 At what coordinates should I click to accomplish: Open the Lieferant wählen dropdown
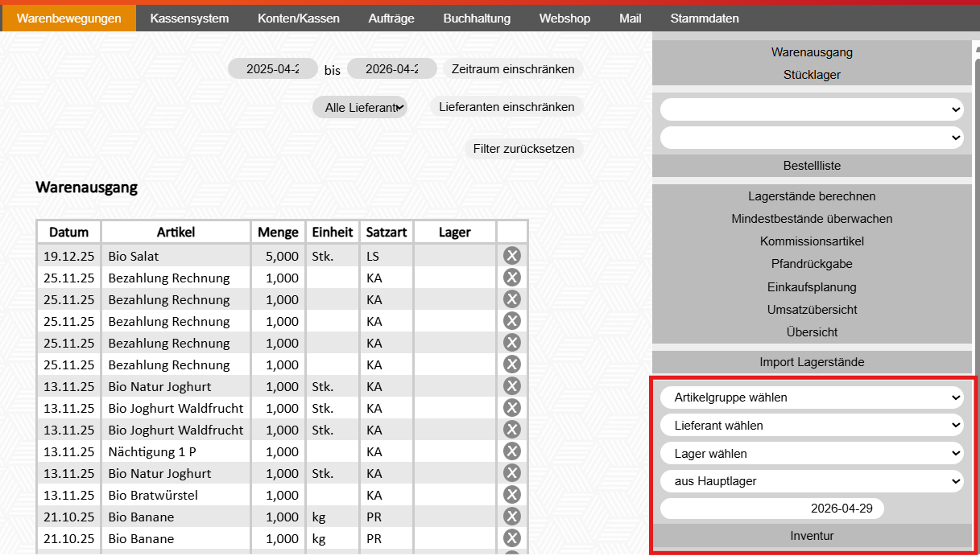coord(812,426)
